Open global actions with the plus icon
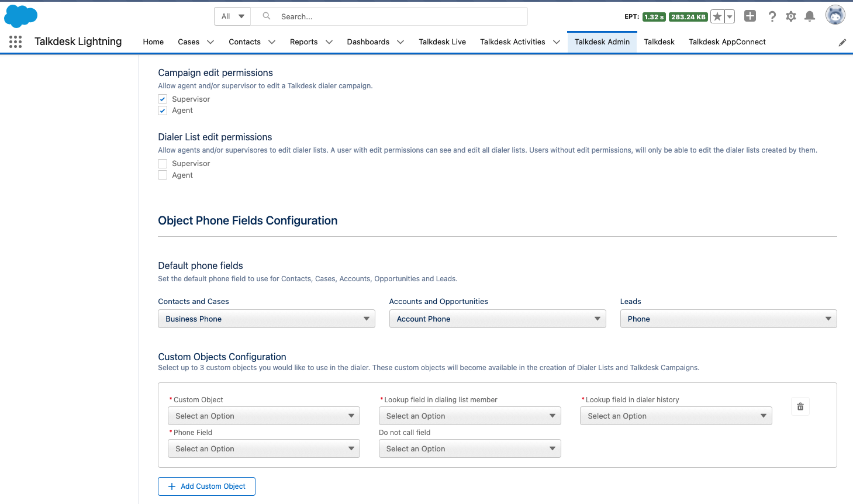 750,16
